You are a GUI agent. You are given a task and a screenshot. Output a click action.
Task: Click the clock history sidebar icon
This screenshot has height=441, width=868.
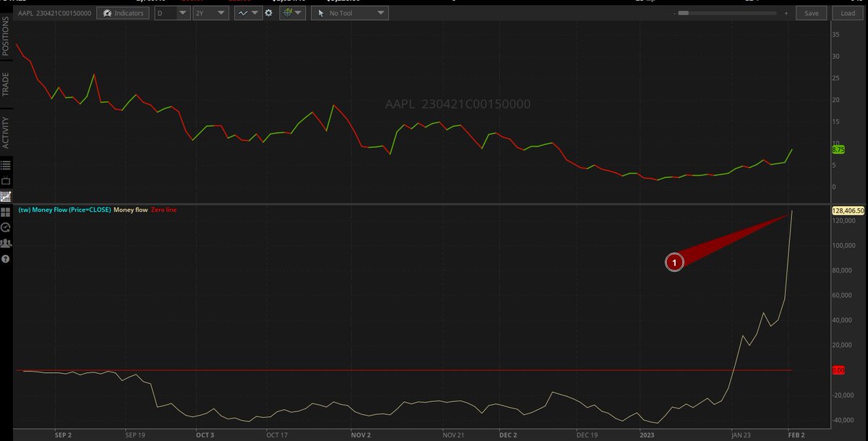point(6,227)
